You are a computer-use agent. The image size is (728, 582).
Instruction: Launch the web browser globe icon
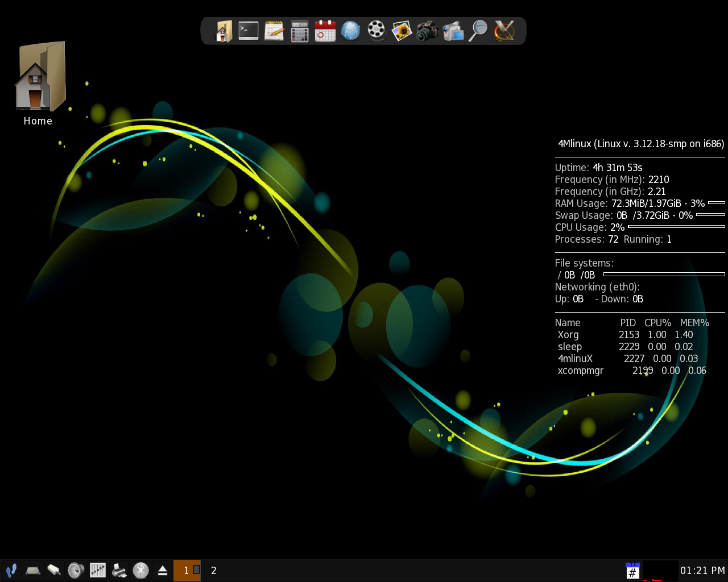(x=351, y=31)
